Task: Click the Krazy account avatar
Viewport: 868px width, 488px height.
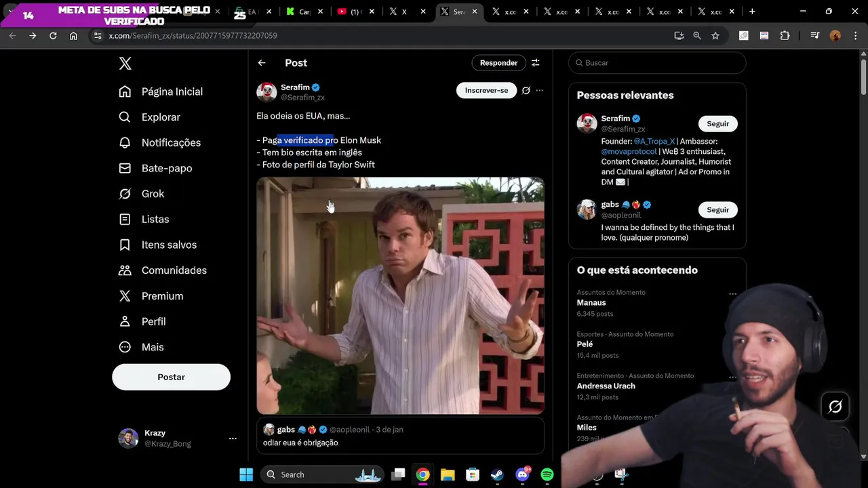Action: pyautogui.click(x=129, y=439)
